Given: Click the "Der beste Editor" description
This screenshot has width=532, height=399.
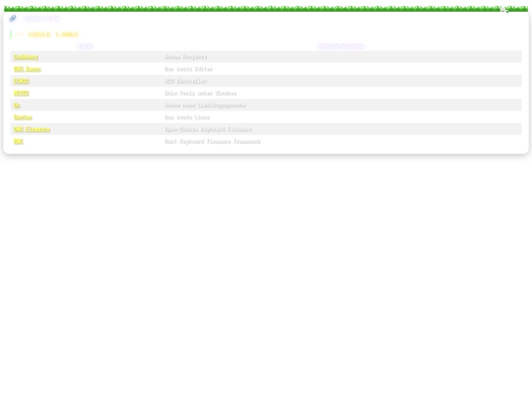Looking at the screenshot, I should pyautogui.click(x=188, y=69).
